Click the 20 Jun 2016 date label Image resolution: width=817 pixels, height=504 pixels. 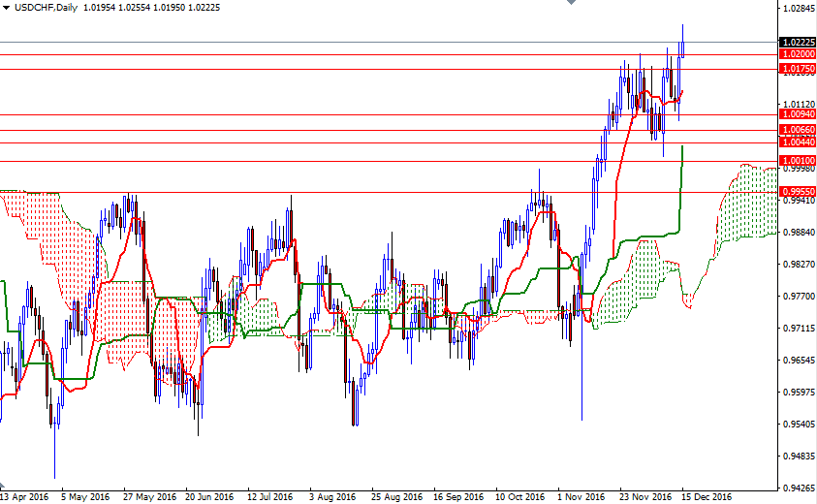tap(209, 496)
